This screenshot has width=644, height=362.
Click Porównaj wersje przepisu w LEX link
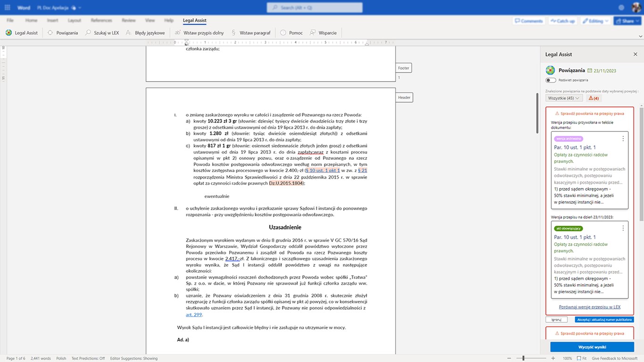click(x=589, y=307)
